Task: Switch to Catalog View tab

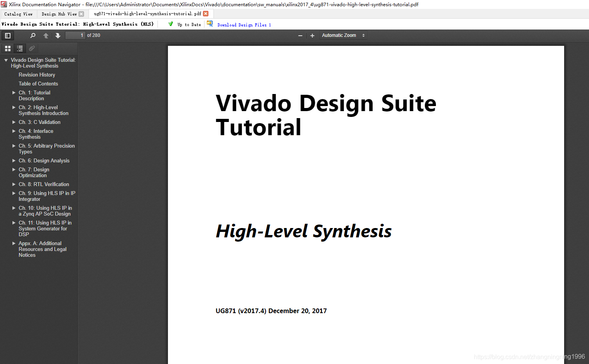Action: coord(18,14)
